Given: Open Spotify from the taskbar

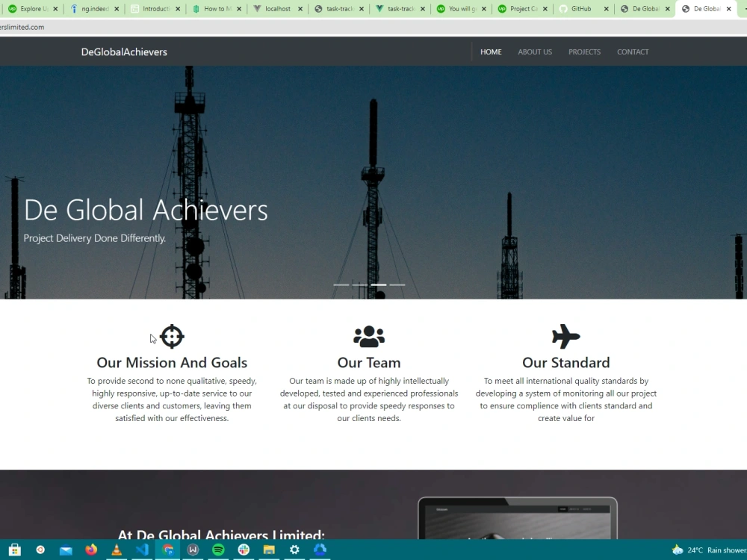Looking at the screenshot, I should click(218, 550).
